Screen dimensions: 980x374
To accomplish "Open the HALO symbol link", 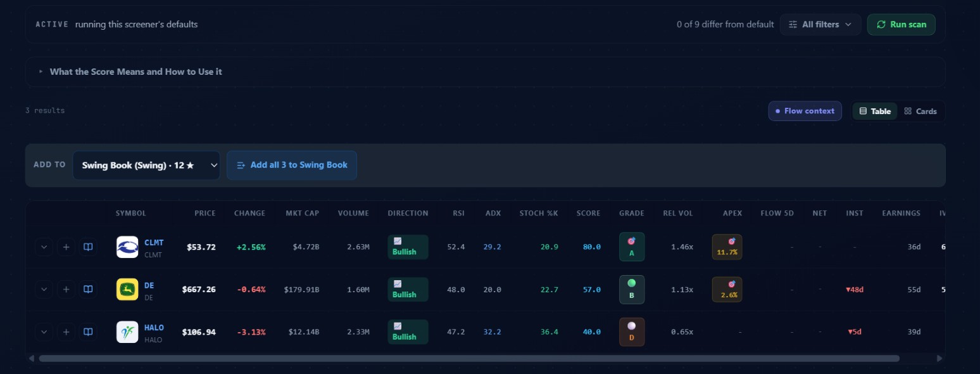I will point(154,328).
